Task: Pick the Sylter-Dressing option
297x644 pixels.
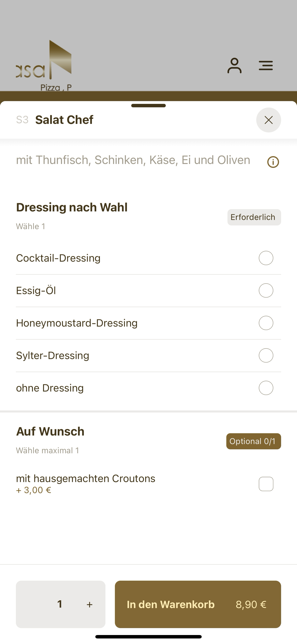Action: coord(148,355)
